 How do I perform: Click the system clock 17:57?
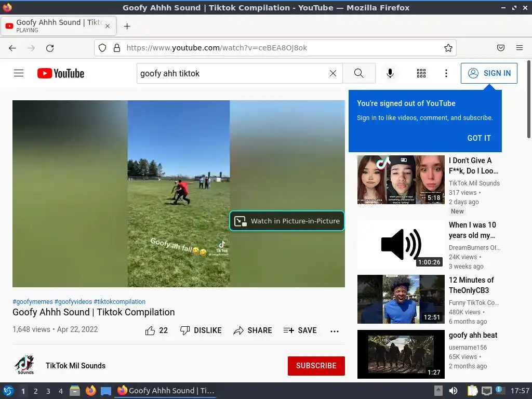pyautogui.click(x=520, y=391)
